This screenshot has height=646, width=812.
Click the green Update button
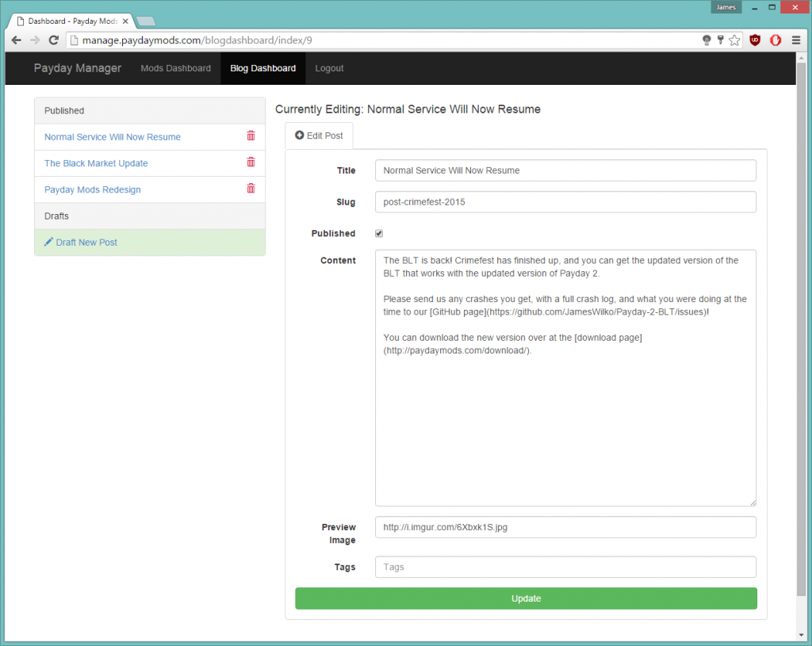tap(527, 598)
